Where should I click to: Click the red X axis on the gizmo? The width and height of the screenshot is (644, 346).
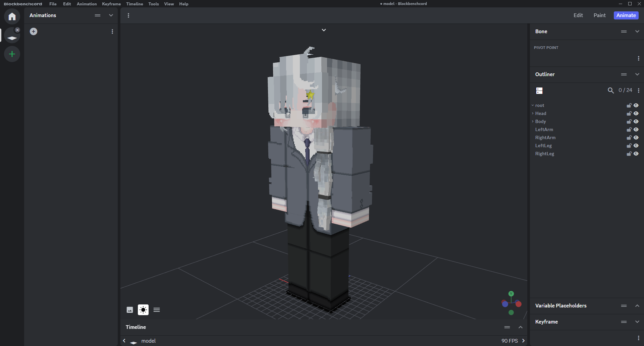point(519,304)
